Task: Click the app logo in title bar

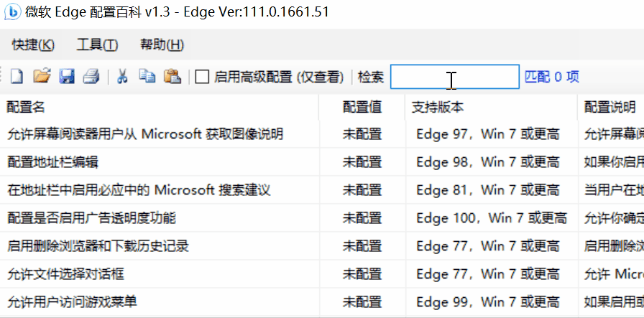Action: point(12,12)
